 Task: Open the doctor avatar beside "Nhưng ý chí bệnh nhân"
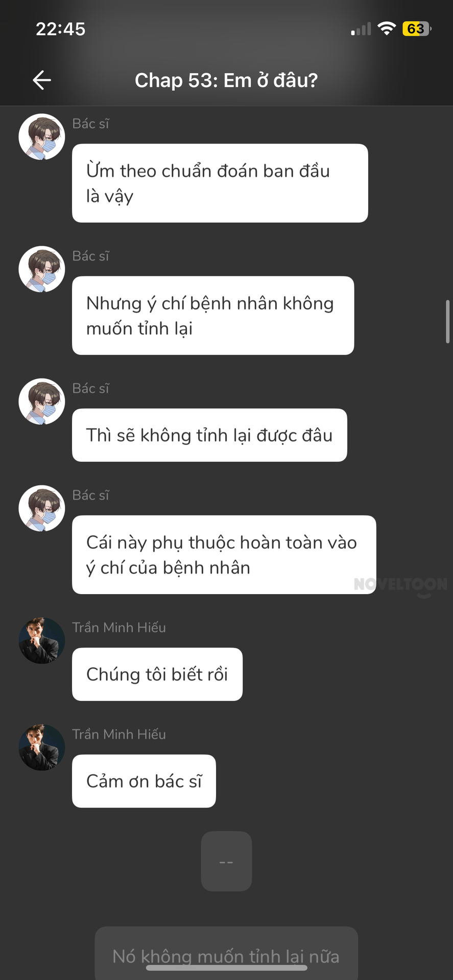42,269
